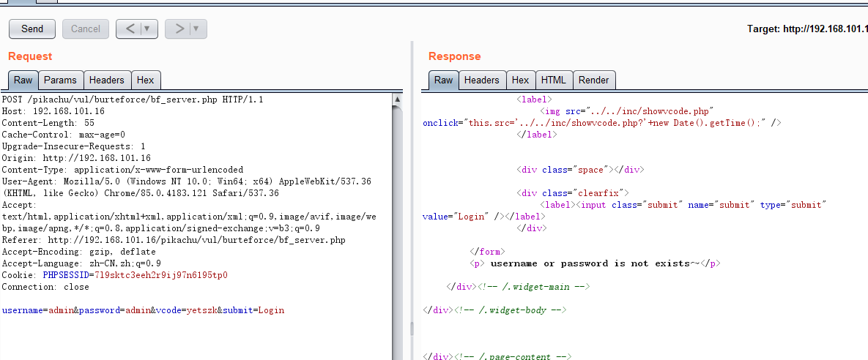Click the request pane scroll-up arrow
Screen dimensions: 868x360
point(397,100)
